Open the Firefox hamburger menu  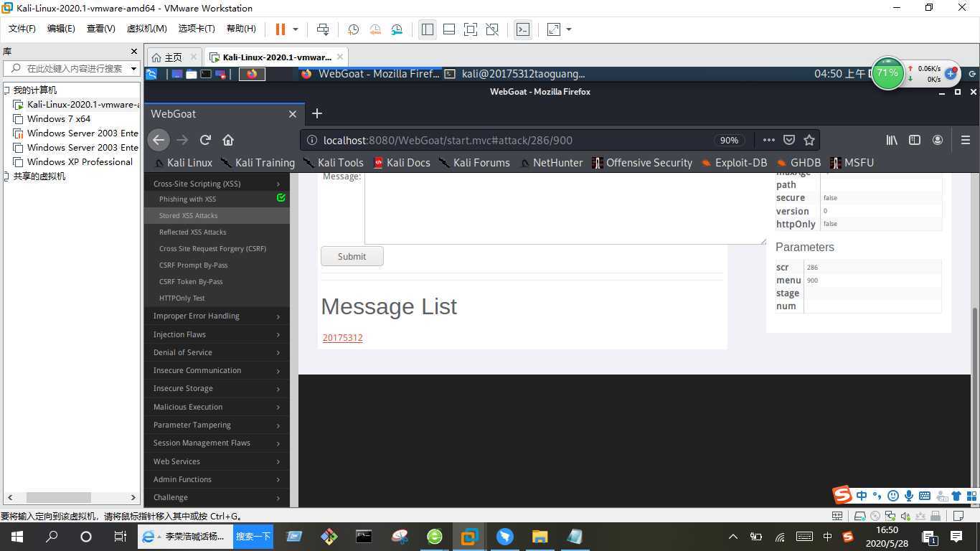click(x=966, y=140)
